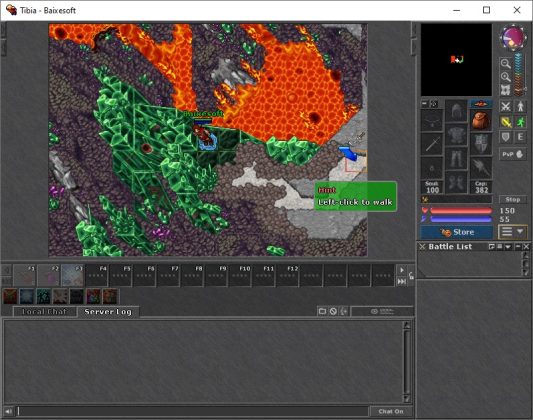
Task: Click the sound volume icon beside chat input
Action: [x=8, y=412]
